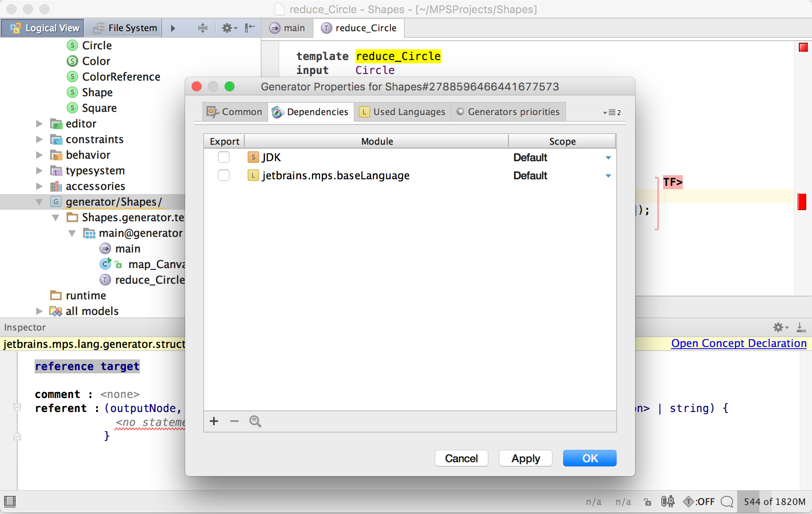Click the collapse all icon in project toolbar
The height and width of the screenshot is (514, 812).
coord(203,28)
